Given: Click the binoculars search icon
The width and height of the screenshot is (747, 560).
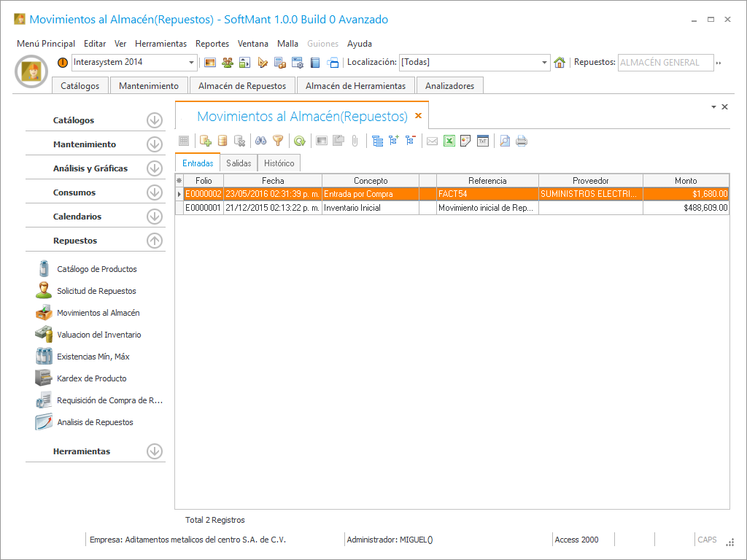Looking at the screenshot, I should coord(260,141).
